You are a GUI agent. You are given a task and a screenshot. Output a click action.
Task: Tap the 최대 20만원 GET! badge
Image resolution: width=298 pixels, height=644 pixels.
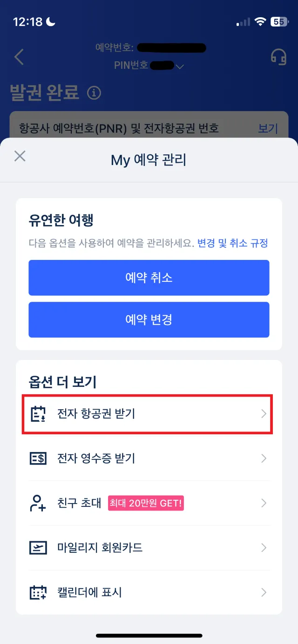(x=146, y=503)
